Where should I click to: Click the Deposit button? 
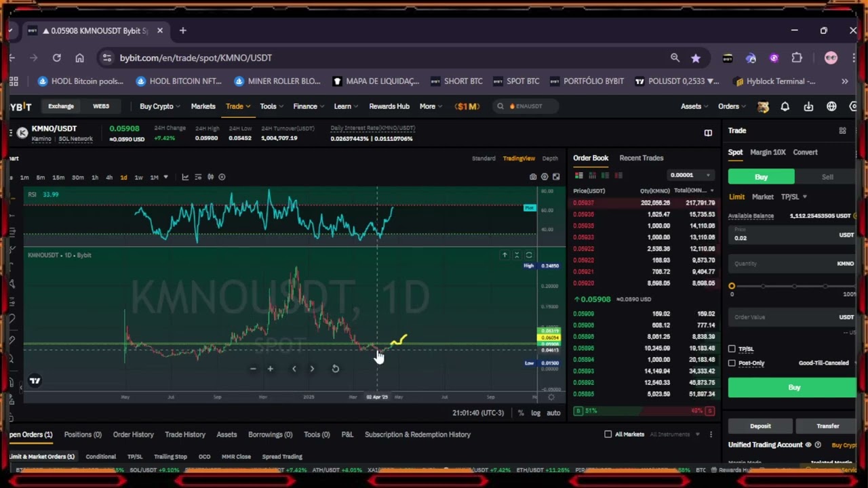760,426
